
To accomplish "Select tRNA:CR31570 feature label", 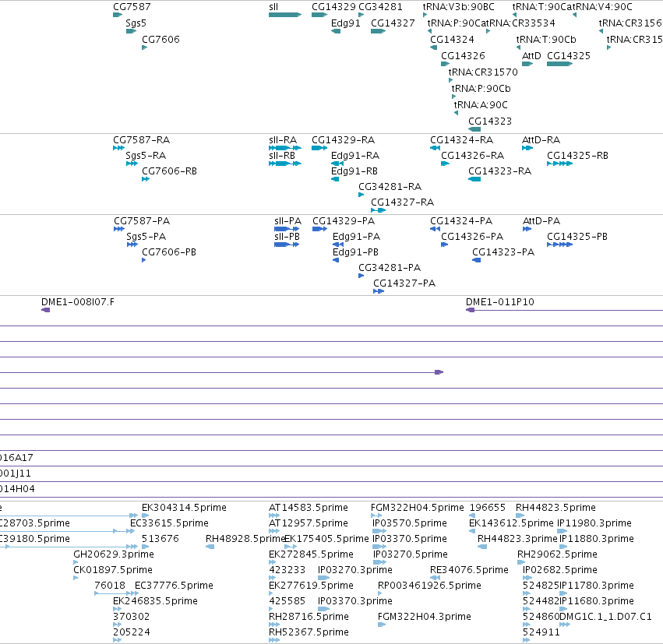I will tap(483, 72).
